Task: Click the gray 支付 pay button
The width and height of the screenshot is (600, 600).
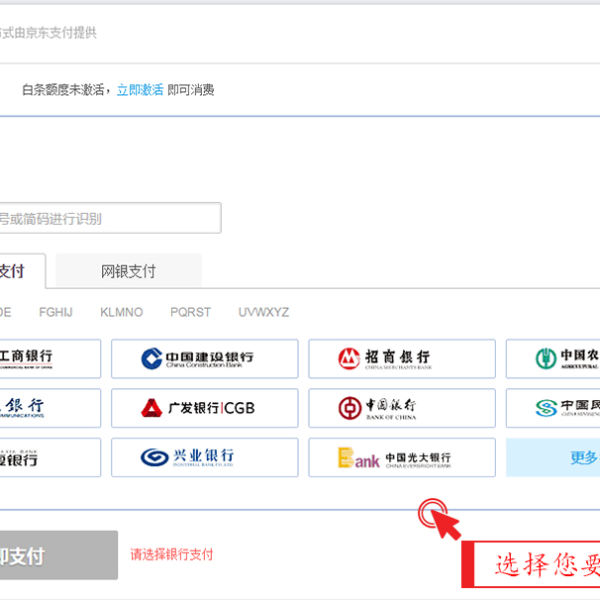Action: [59, 555]
